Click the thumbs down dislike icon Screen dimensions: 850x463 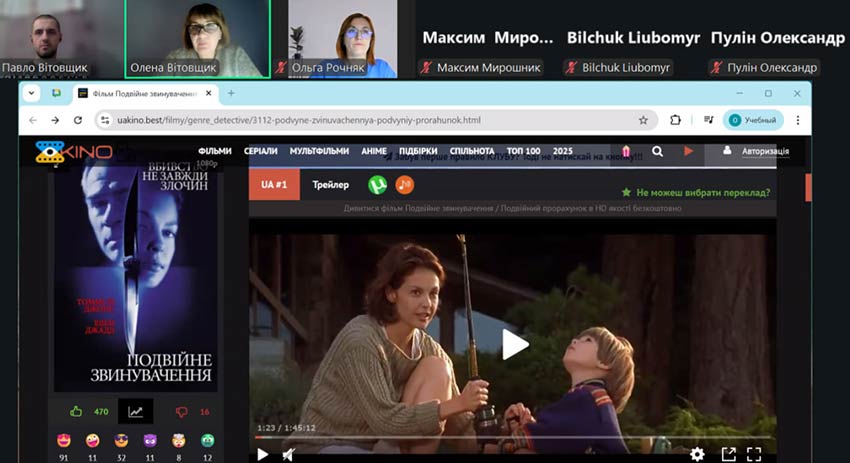click(x=182, y=411)
